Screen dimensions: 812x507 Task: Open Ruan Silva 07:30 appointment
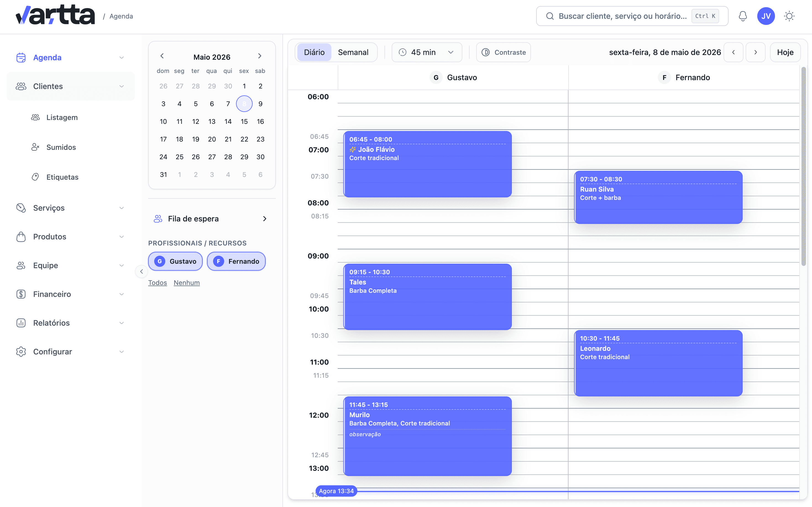point(658,197)
